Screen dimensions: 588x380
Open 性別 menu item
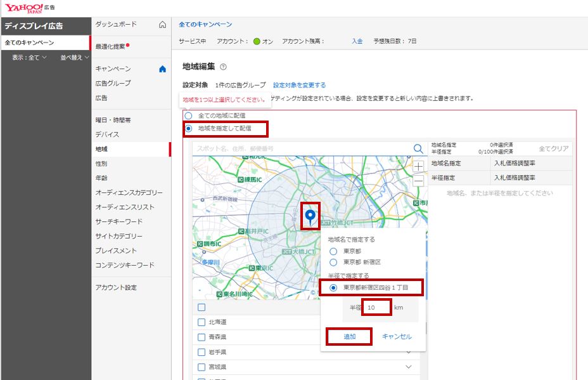coord(101,164)
